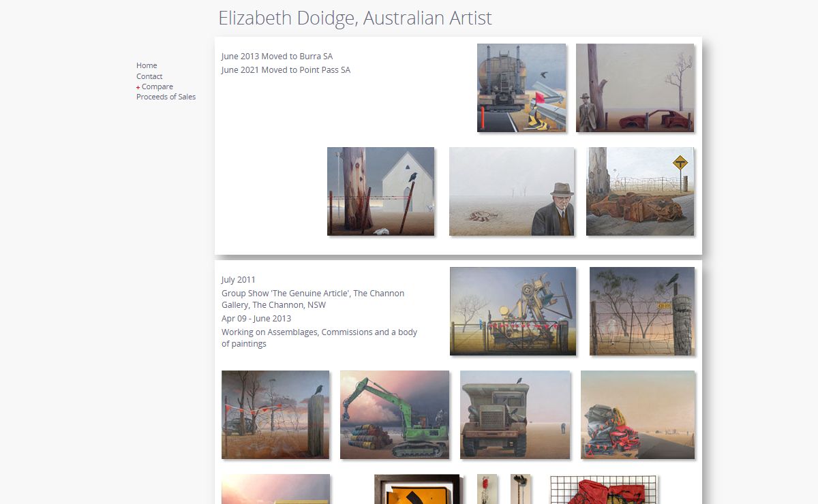Select 'June 2013 Moved to Burra SA' text

[277, 57]
